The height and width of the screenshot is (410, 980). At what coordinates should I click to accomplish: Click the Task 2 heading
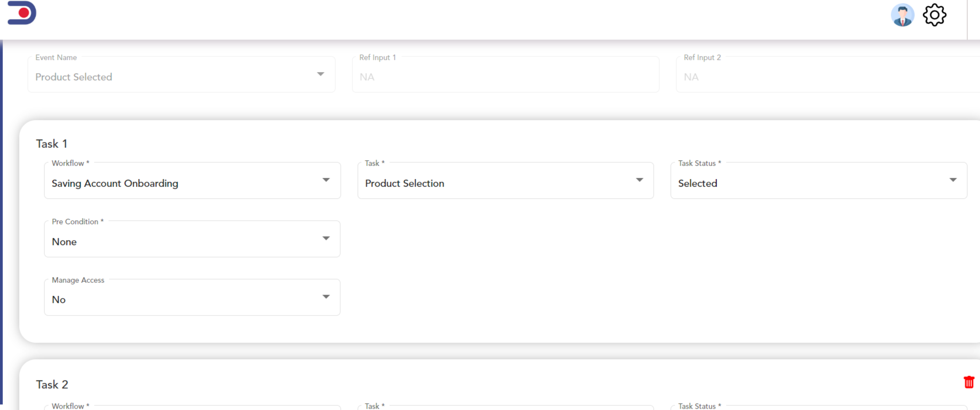pyautogui.click(x=52, y=385)
